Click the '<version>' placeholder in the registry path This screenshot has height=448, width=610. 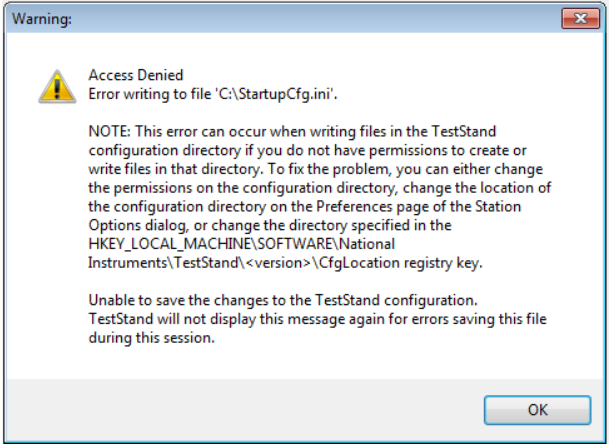[x=278, y=263]
